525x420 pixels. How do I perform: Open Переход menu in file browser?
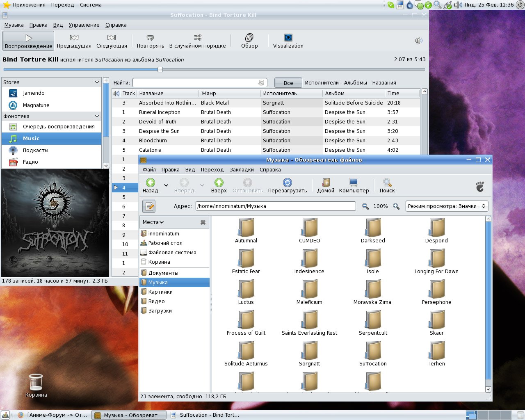coord(212,170)
